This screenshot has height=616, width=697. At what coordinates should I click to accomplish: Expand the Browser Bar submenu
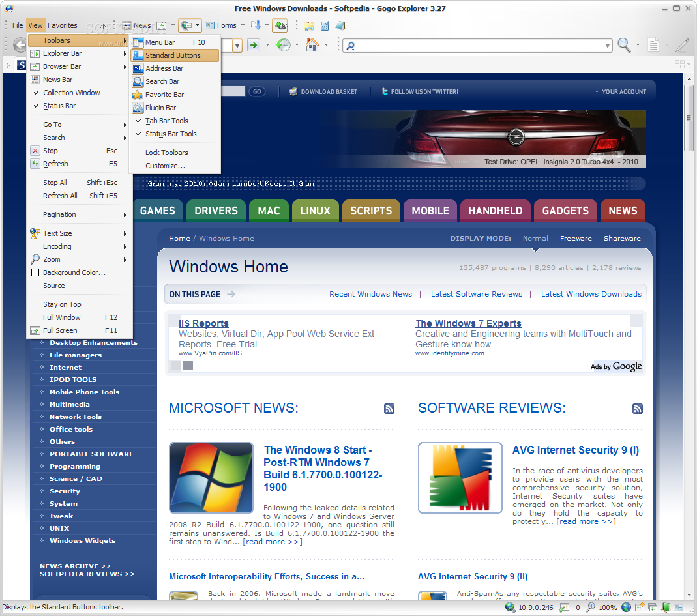pyautogui.click(x=79, y=66)
